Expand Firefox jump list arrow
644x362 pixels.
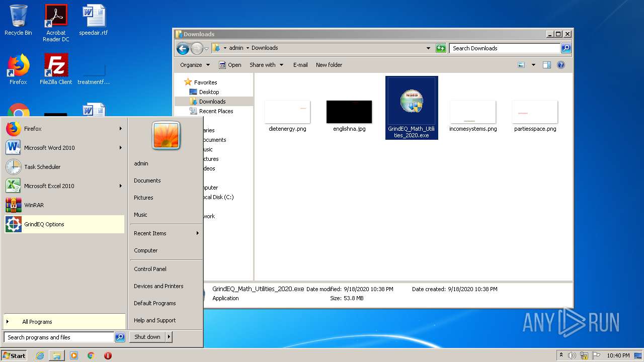pos(120,129)
